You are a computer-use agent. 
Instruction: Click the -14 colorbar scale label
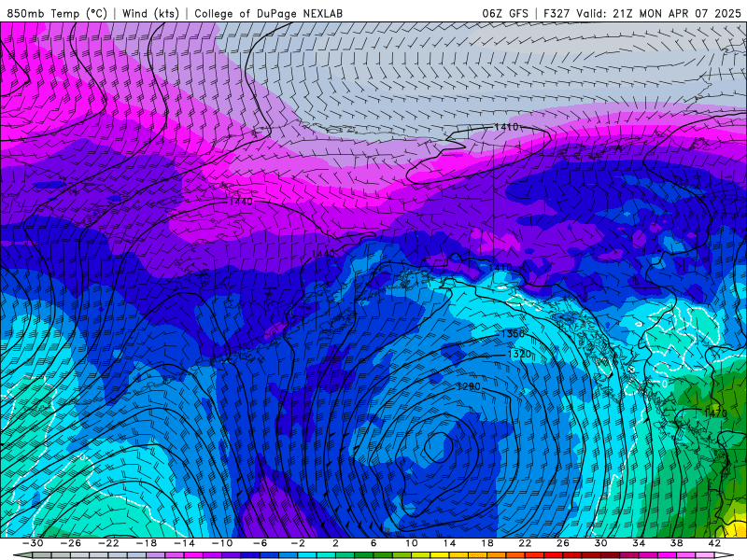coord(184,543)
